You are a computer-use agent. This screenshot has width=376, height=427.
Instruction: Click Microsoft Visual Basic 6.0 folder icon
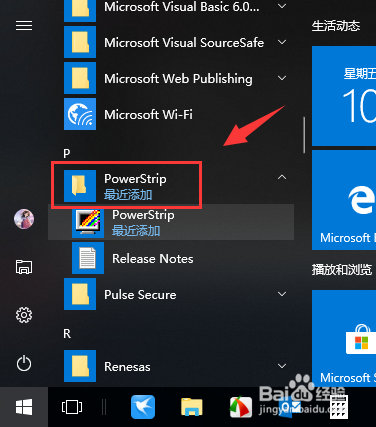click(80, 10)
